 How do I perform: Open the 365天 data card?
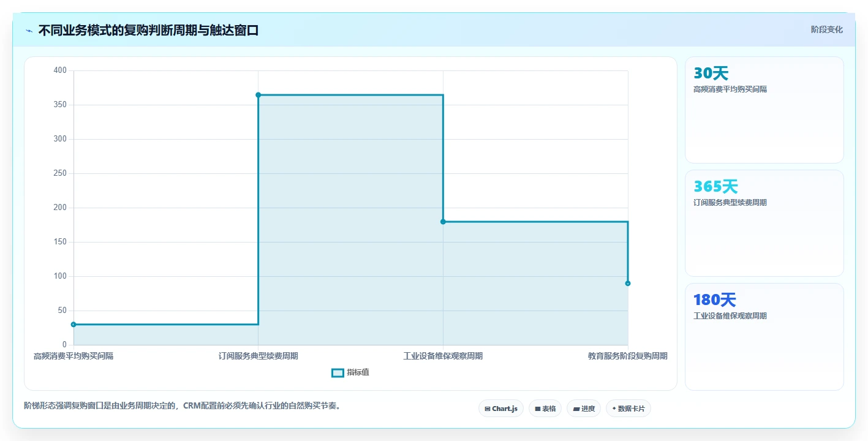click(764, 223)
